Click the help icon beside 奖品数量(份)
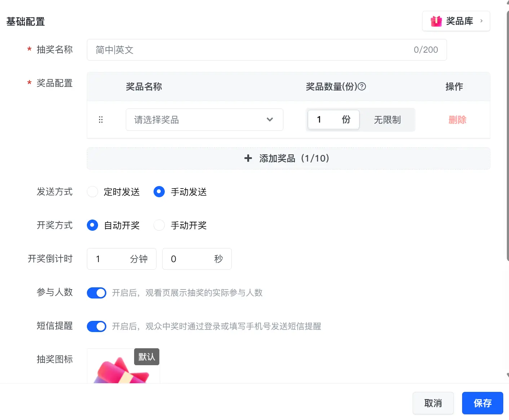509x420 pixels. click(x=362, y=87)
